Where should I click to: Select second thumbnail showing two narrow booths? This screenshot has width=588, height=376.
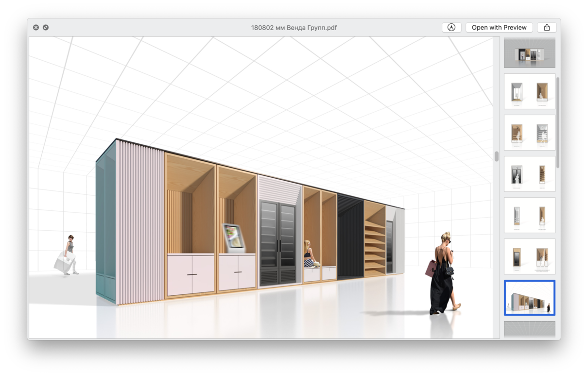(529, 91)
